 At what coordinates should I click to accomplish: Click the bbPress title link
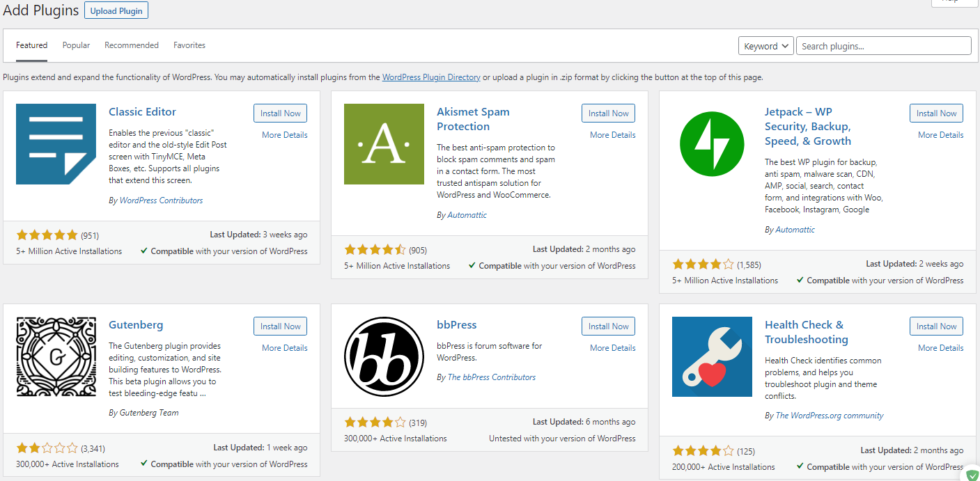(x=457, y=325)
